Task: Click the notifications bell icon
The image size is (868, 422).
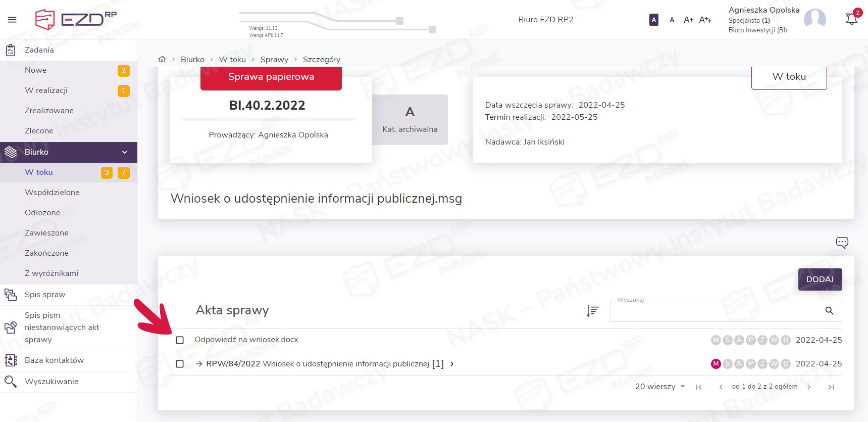Action: 851,19
